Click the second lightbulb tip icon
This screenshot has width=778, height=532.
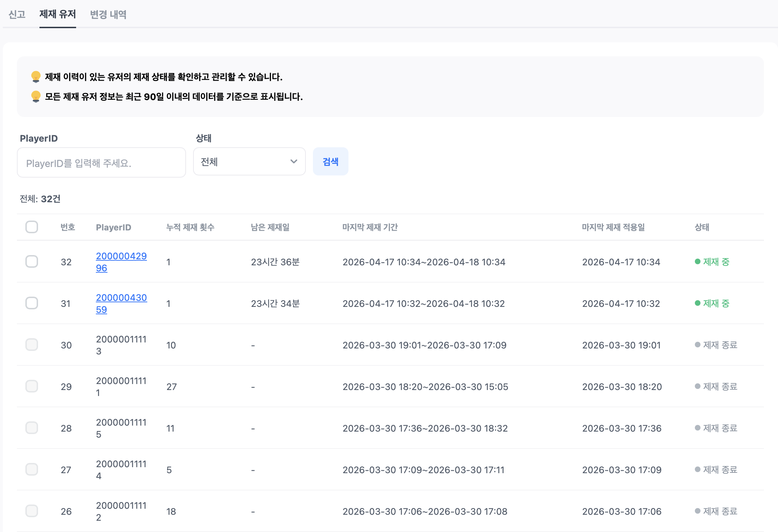(36, 96)
